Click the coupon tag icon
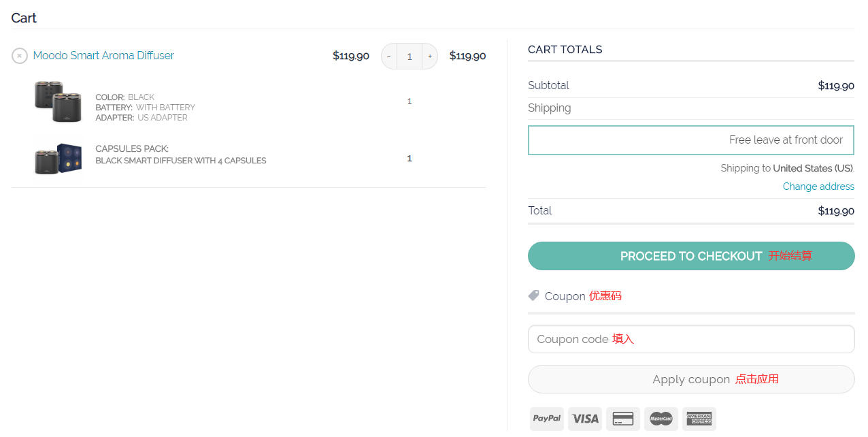Viewport: 868px width, 437px height. coord(534,295)
